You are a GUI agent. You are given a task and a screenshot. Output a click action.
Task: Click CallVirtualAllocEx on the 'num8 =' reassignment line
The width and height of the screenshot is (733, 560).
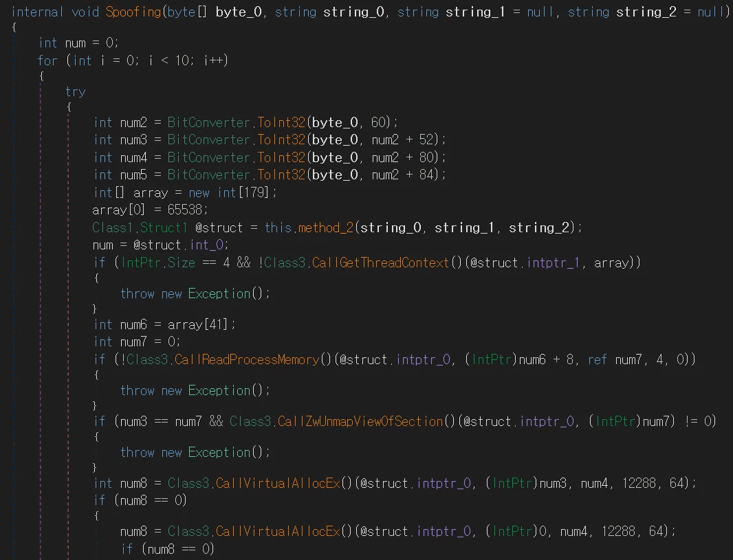click(x=278, y=532)
